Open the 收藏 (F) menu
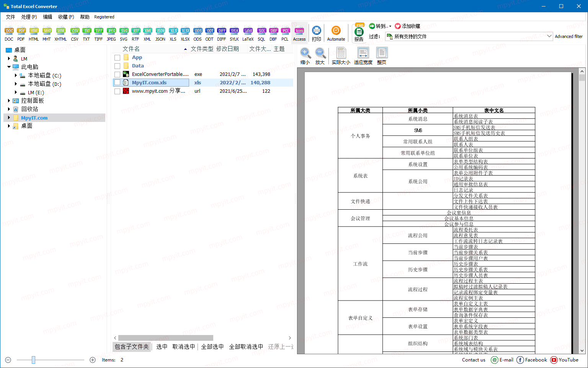 (x=66, y=17)
